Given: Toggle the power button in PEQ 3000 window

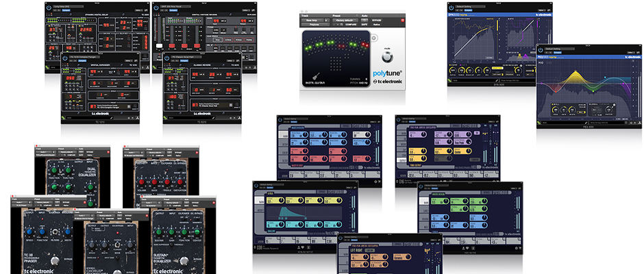Looking at the screenshot, I should 541,50.
